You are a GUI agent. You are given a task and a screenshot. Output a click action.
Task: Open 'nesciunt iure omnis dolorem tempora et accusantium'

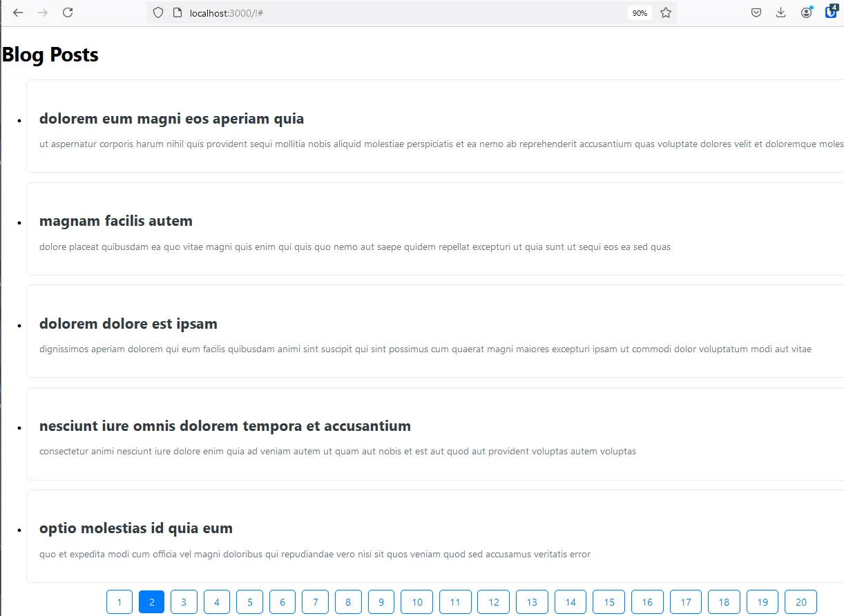(225, 425)
